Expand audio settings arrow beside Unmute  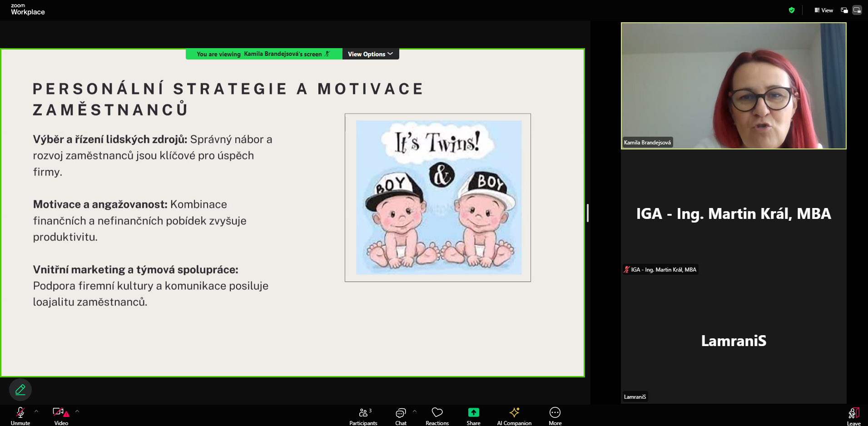36,411
